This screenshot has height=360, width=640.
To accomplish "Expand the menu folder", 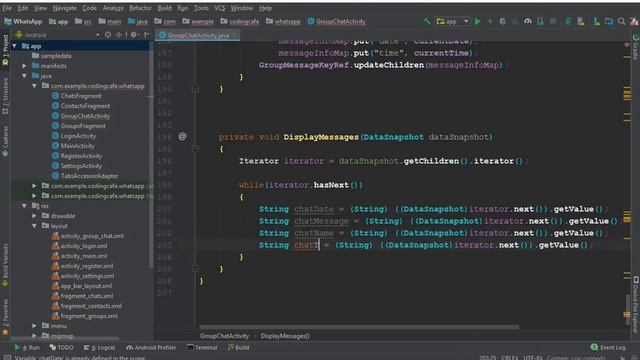I will tap(35, 326).
